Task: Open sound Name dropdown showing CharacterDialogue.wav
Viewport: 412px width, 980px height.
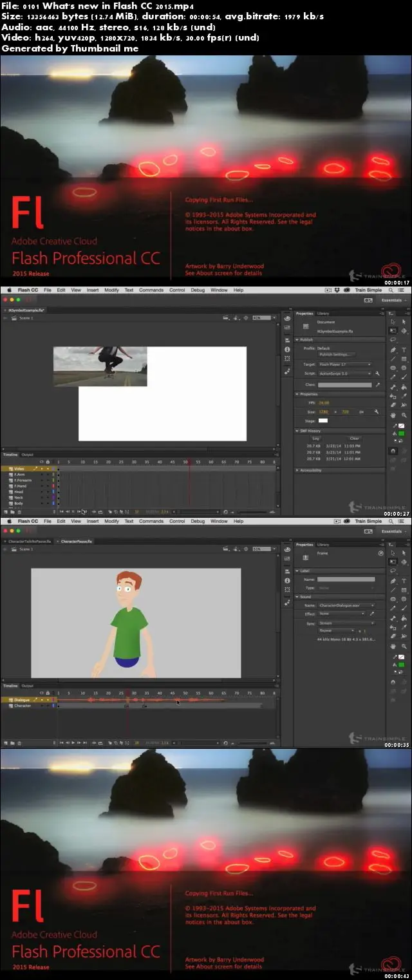Action: pos(346,605)
